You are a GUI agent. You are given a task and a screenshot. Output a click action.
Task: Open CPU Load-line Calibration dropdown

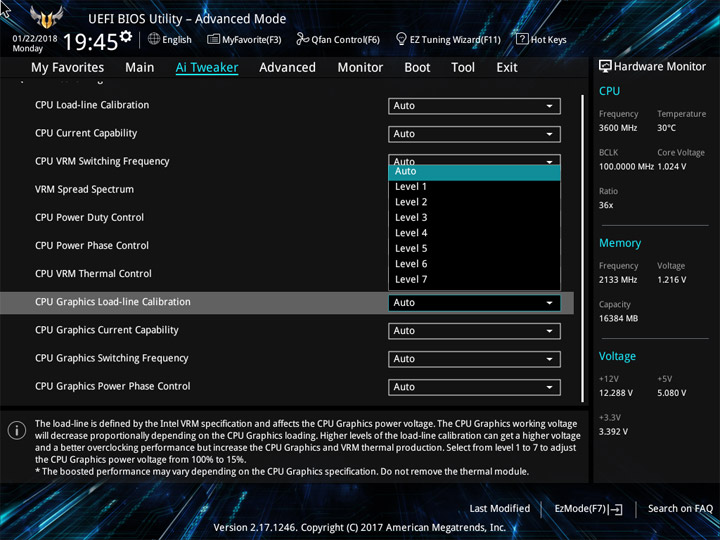[474, 106]
